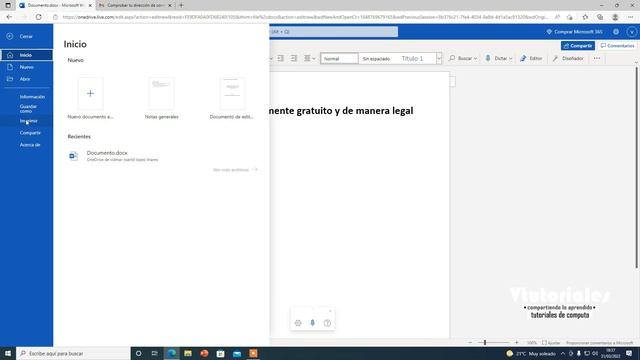Open the notification center icon

(629, 353)
